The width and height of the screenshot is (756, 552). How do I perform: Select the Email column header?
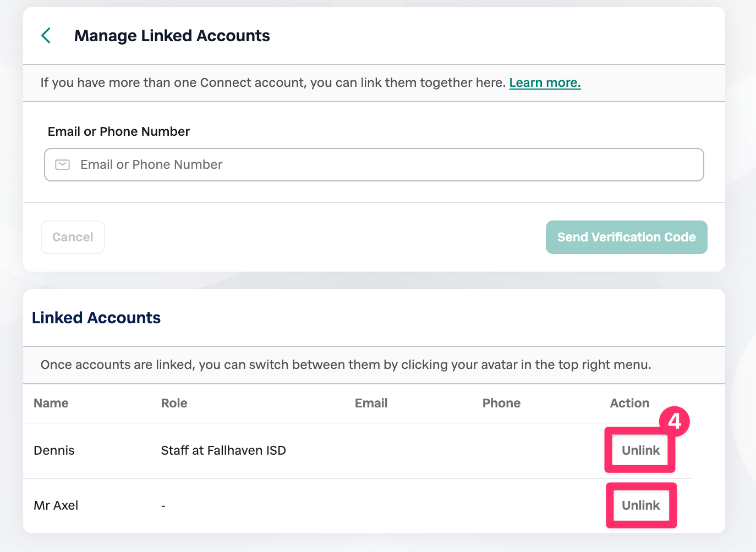tap(371, 403)
